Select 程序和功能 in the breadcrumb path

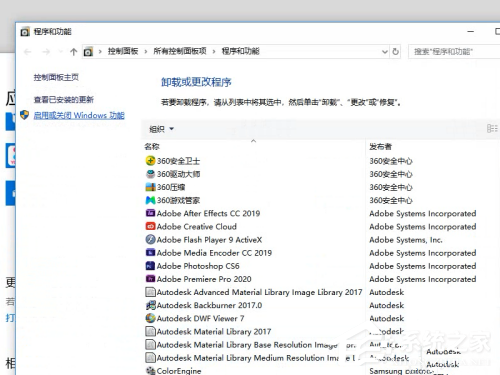click(x=240, y=51)
